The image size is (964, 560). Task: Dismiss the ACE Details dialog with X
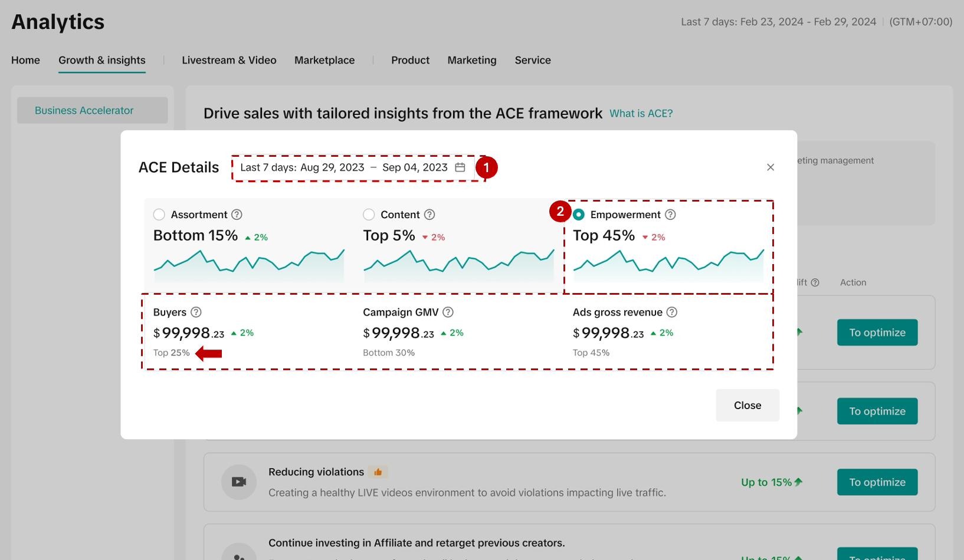770,167
